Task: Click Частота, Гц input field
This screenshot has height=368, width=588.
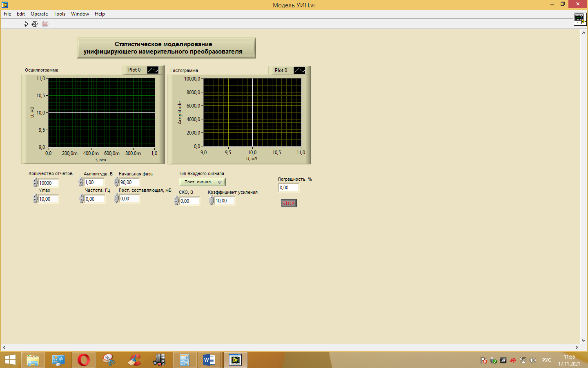Action: 95,199
